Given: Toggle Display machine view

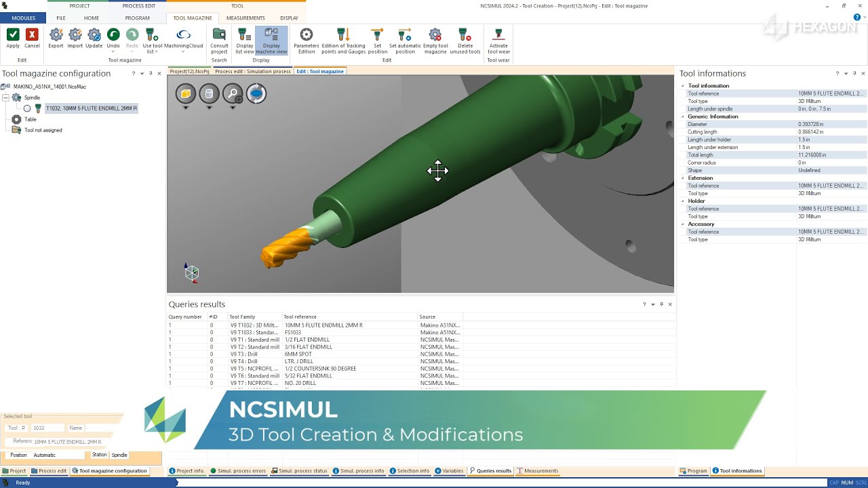Looking at the screenshot, I should pyautogui.click(x=271, y=41).
